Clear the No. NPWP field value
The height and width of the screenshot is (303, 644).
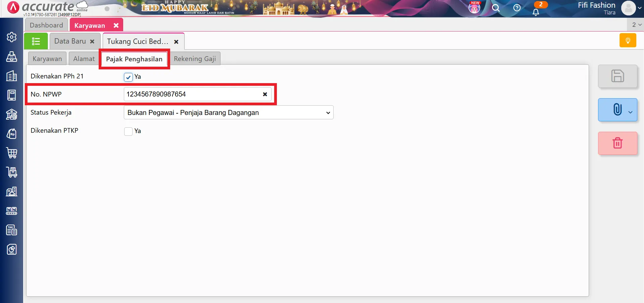coord(265,94)
